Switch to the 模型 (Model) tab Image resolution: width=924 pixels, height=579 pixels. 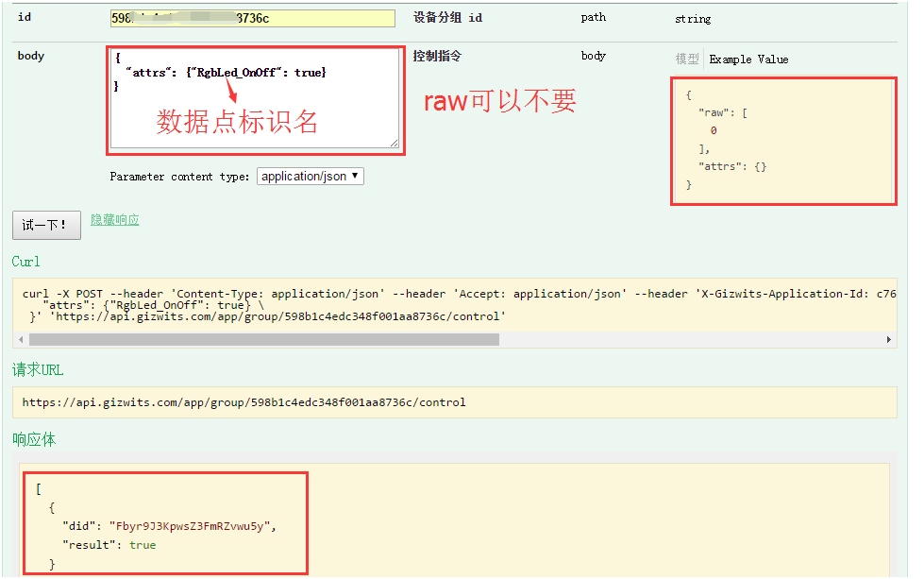coord(686,59)
